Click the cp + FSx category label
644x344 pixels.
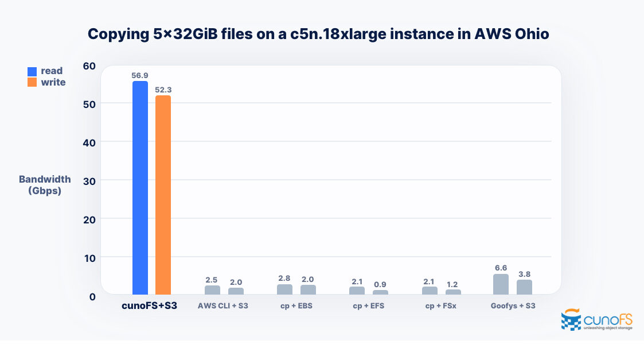coord(440,306)
